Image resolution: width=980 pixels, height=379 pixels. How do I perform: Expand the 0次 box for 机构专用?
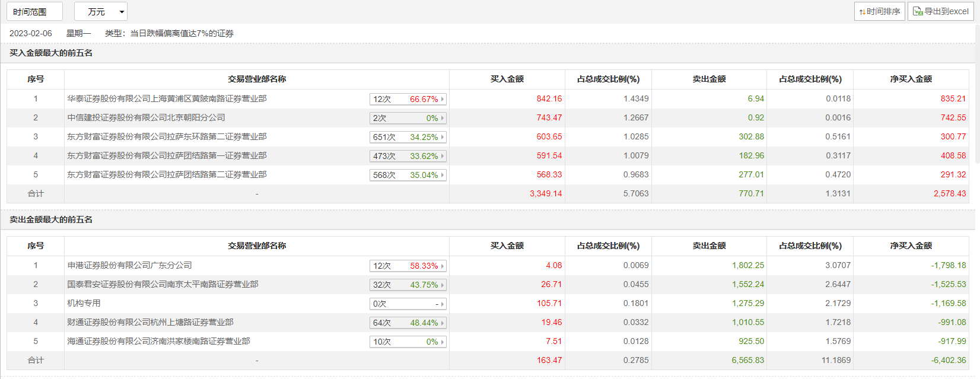[443, 304]
